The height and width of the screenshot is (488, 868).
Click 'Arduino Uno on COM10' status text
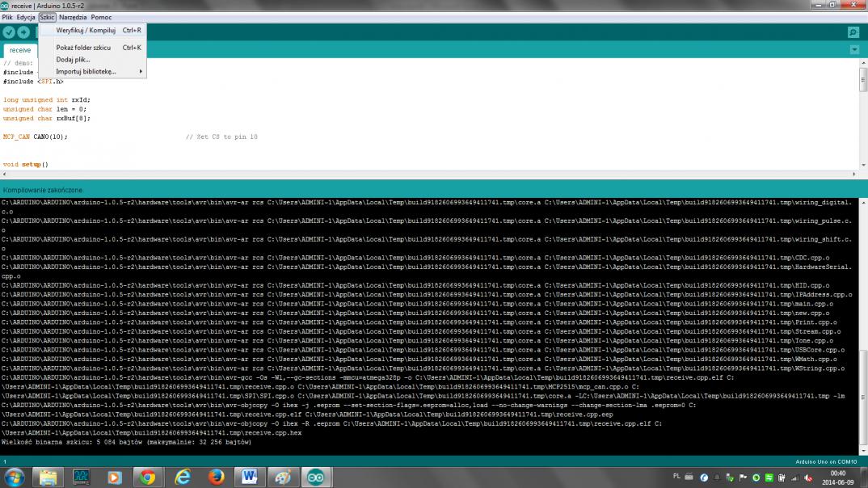tap(826, 461)
